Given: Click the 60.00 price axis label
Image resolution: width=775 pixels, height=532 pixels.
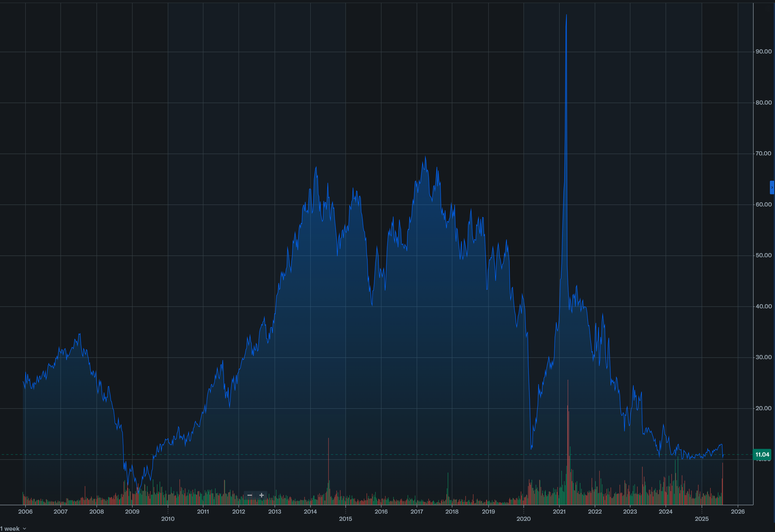Looking at the screenshot, I should [763, 204].
